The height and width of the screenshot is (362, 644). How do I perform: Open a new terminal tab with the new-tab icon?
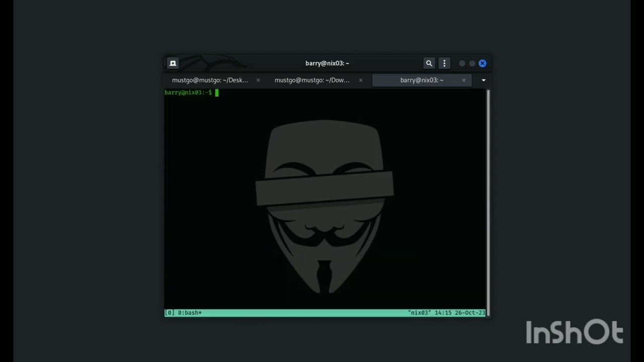(173, 63)
